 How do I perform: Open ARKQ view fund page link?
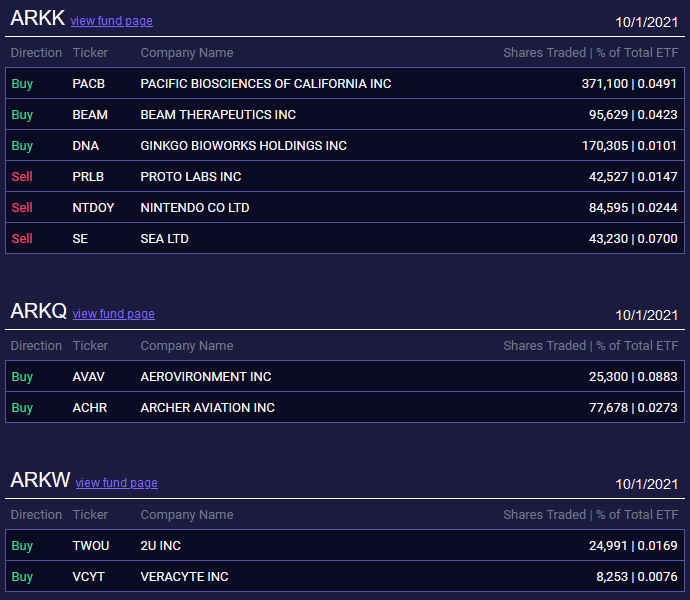coord(114,313)
